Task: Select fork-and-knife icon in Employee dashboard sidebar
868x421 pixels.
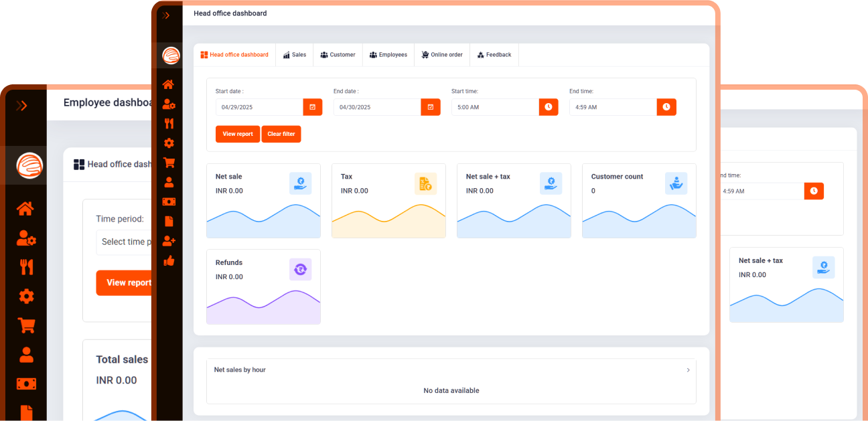Action: pyautogui.click(x=26, y=267)
